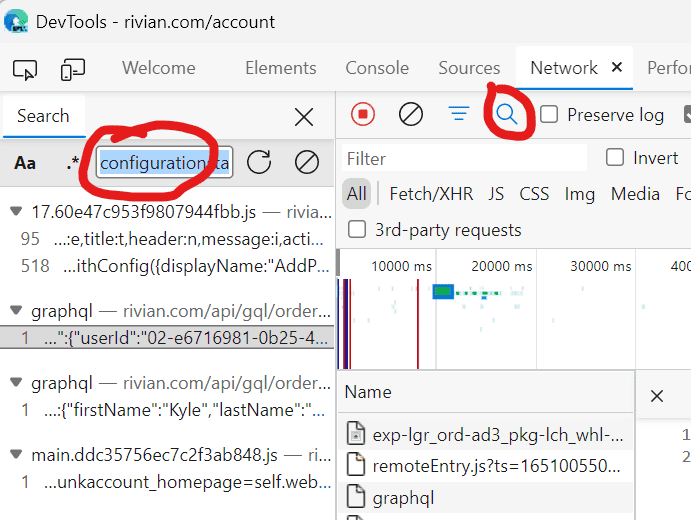Toggle the device emulation icon
The image size is (691, 520).
[x=73, y=69]
